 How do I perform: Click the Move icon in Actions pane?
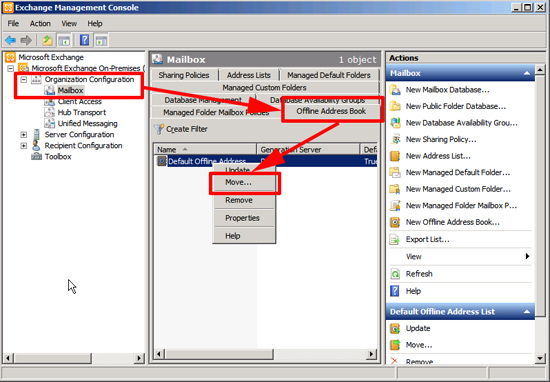[395, 345]
